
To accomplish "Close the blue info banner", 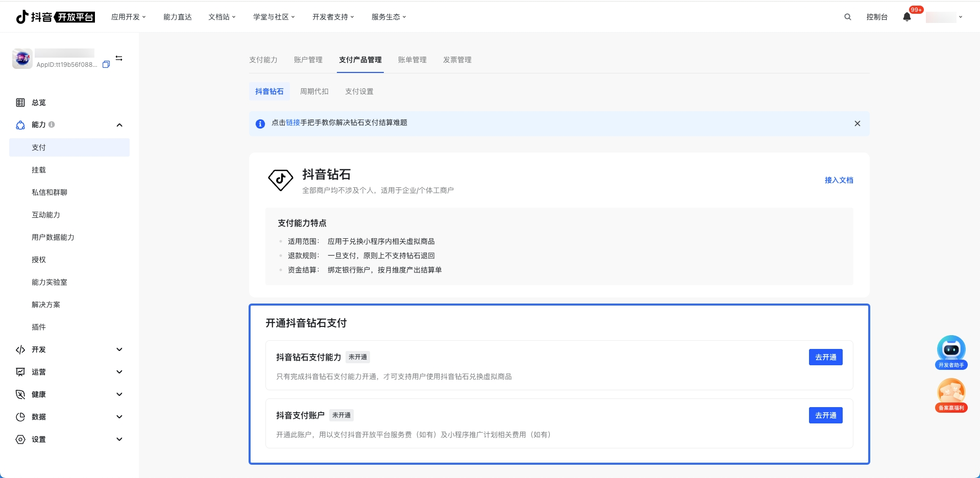I will click(857, 123).
